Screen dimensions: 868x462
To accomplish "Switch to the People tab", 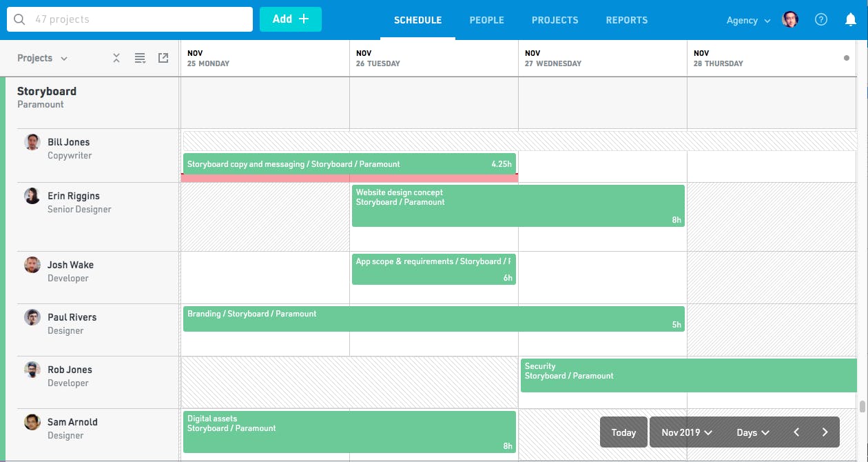I will [x=486, y=21].
